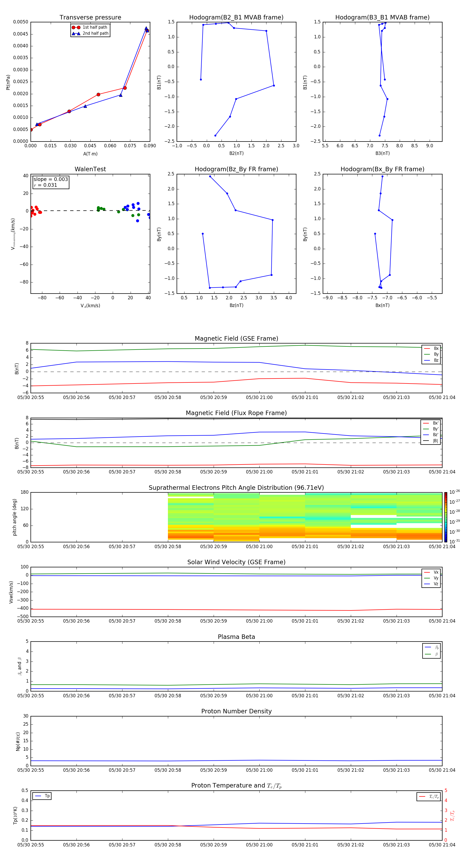
Task: Click 'Vz' in velocity legend
Action: pos(436,584)
